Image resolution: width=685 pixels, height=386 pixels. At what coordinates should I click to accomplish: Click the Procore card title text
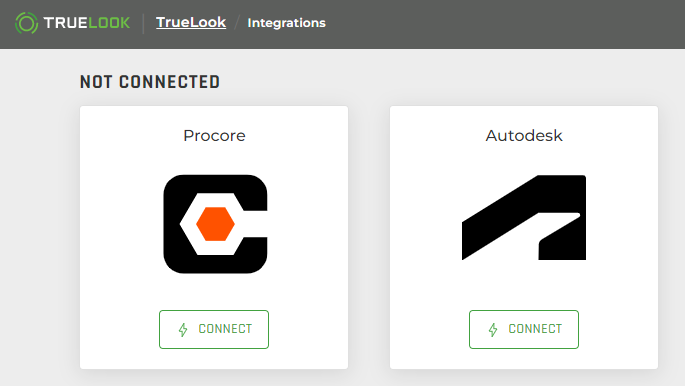214,136
